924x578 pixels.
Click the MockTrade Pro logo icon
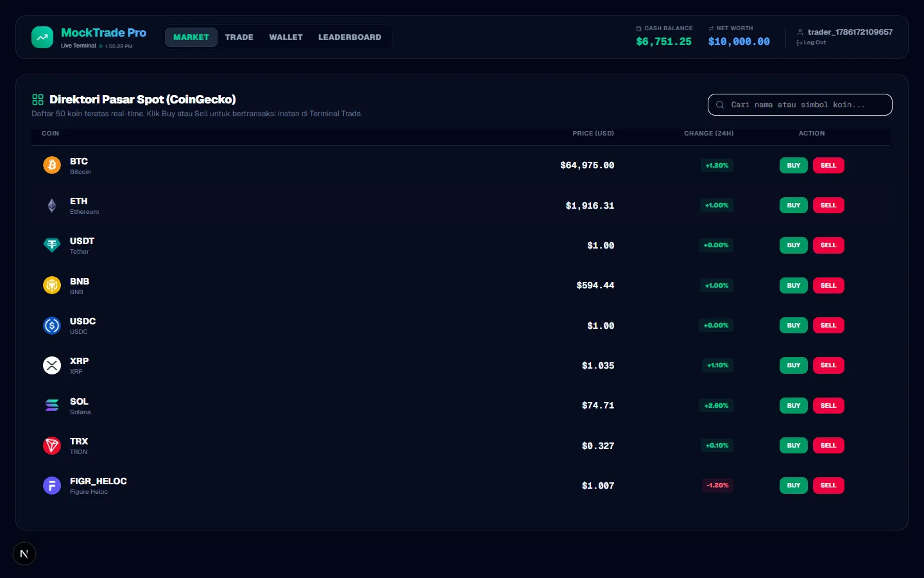pyautogui.click(x=42, y=37)
